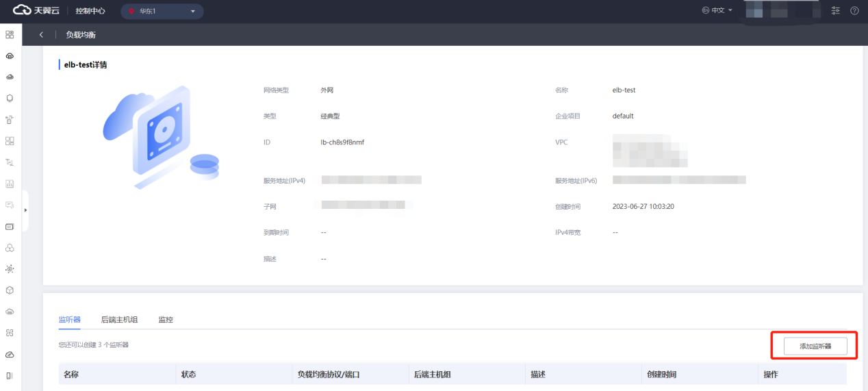Viewport: 868px width, 391px height.
Task: Click the first cloud server icon in sidebar
Action: pos(10,55)
